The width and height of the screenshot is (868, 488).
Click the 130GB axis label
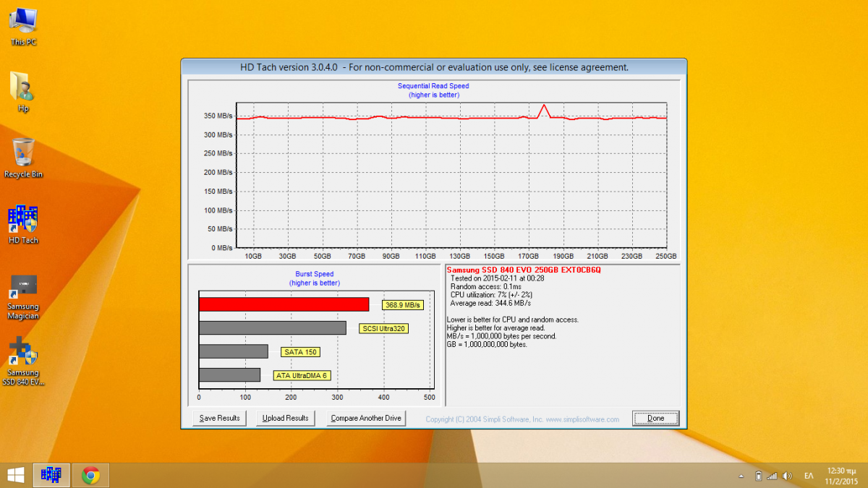(x=459, y=256)
